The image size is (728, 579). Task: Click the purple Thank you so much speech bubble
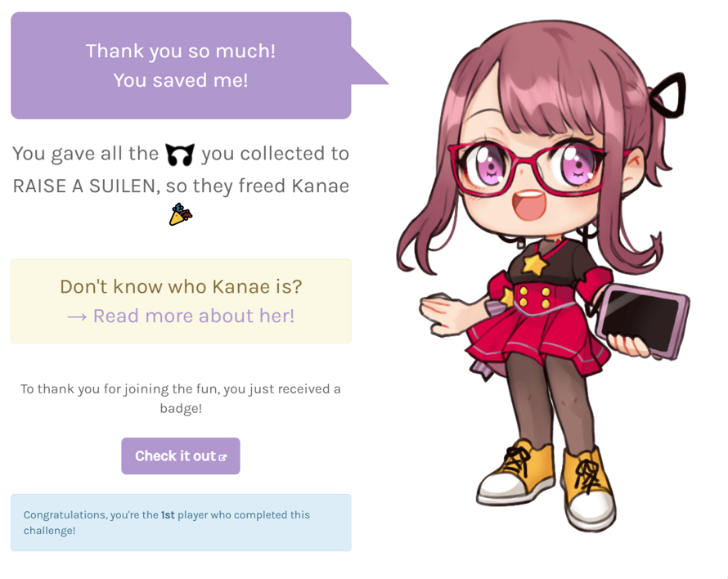(181, 65)
